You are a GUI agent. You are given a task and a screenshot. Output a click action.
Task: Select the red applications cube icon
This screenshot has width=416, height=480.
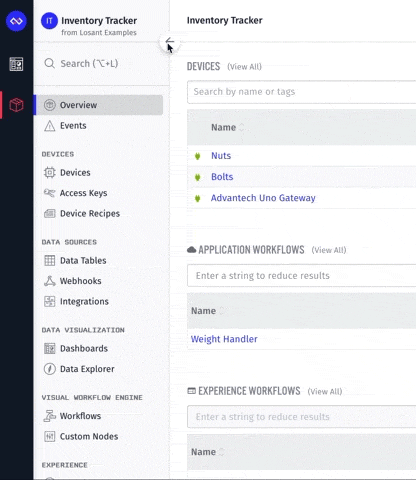coord(16,105)
